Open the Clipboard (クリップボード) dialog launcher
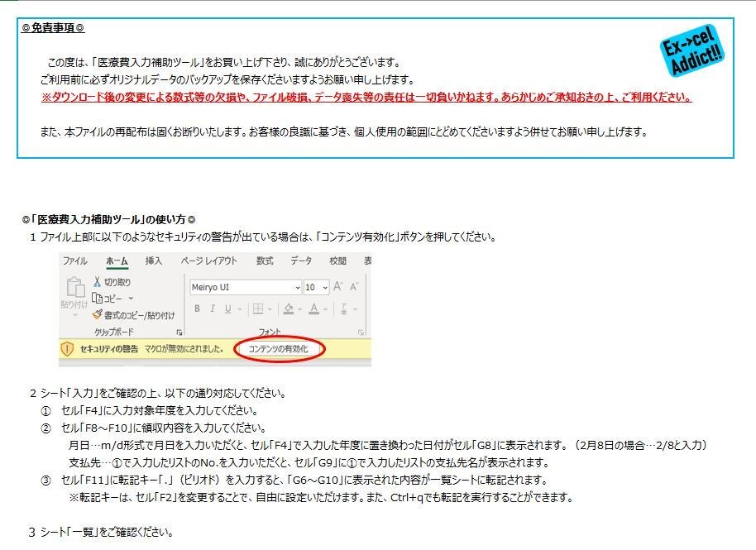 [179, 332]
